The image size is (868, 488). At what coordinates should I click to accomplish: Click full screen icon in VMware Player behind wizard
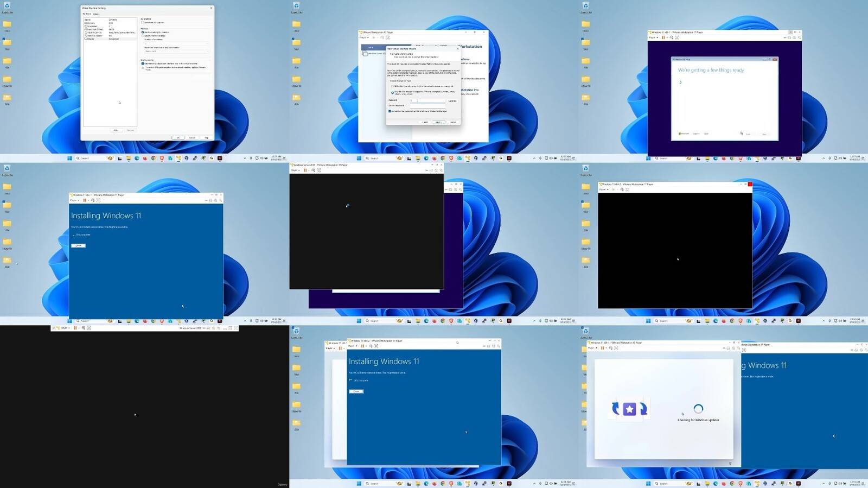click(x=387, y=37)
